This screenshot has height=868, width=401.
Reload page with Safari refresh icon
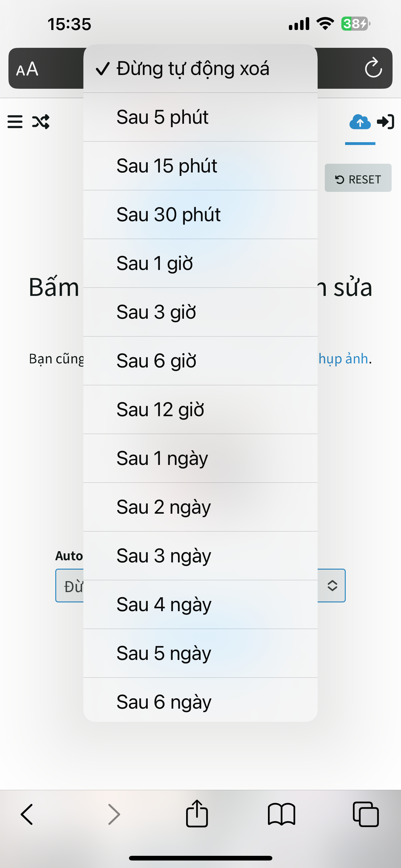coord(373,68)
